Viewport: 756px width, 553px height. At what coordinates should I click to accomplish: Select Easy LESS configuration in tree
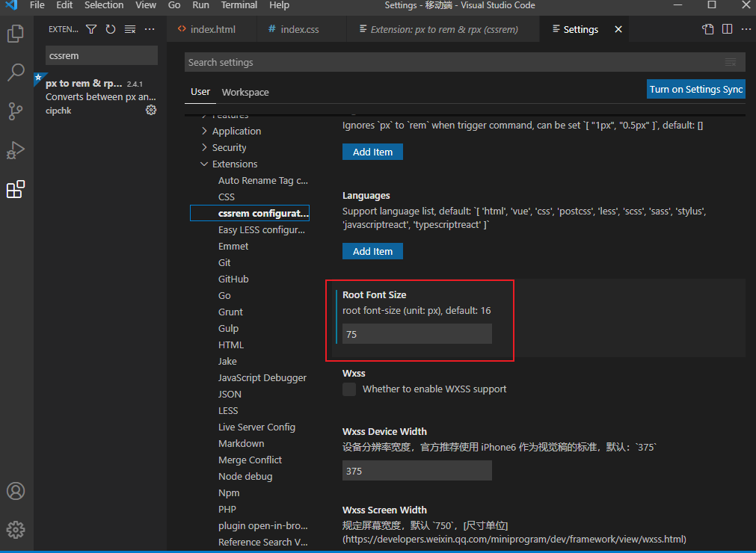tap(261, 229)
